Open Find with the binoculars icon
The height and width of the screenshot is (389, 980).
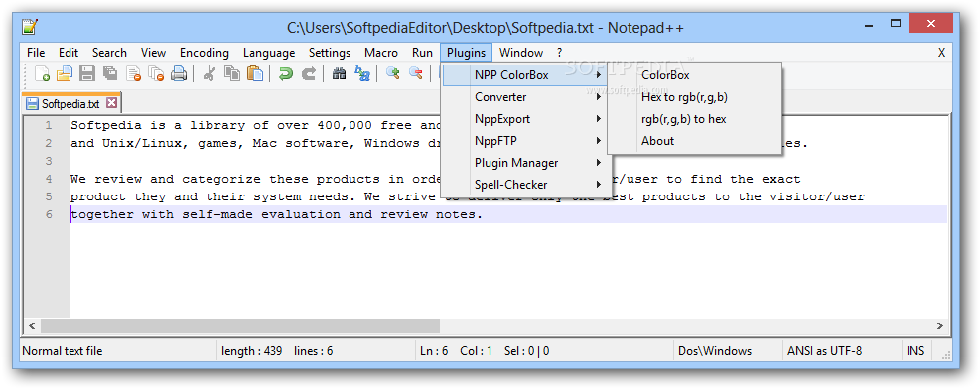(340, 73)
